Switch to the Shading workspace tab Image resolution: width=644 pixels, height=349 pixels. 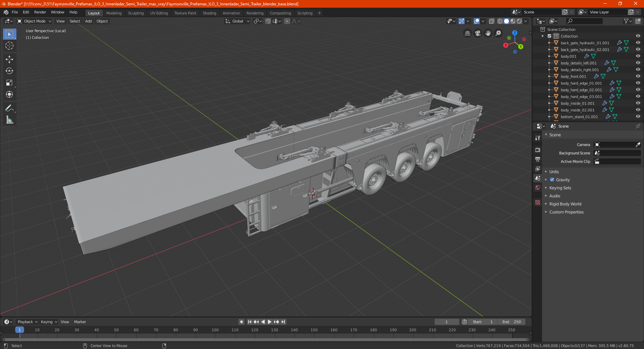pyautogui.click(x=209, y=13)
